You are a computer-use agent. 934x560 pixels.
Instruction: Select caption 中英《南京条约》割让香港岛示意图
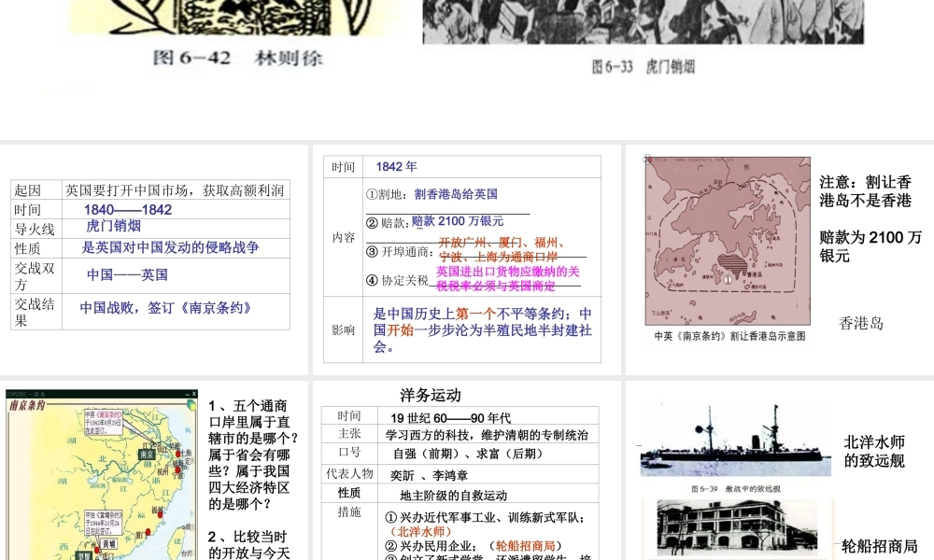pos(729,336)
